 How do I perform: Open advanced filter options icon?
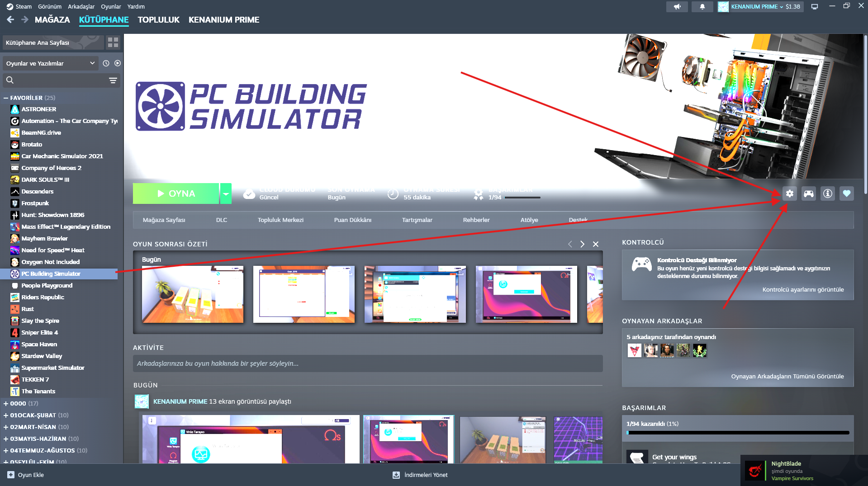(x=113, y=80)
